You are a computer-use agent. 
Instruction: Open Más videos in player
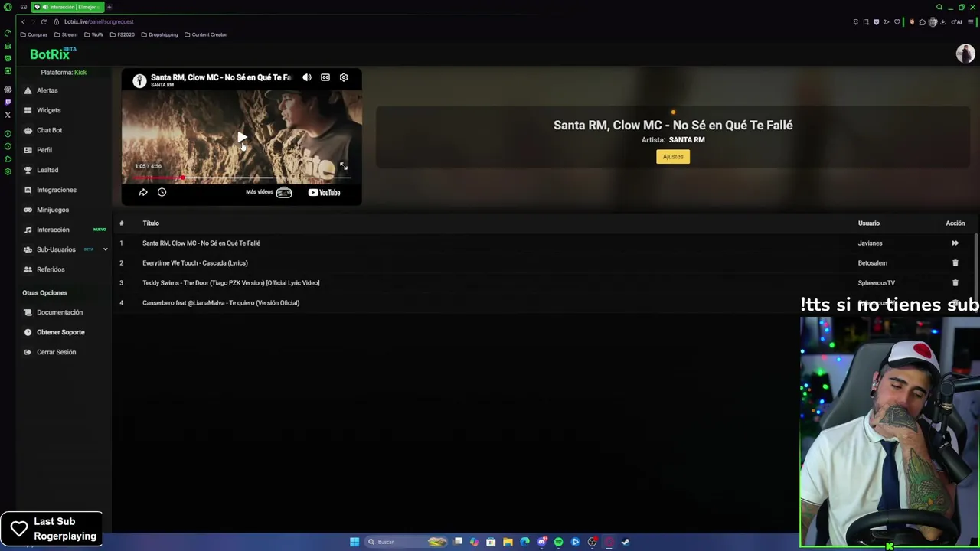point(268,192)
